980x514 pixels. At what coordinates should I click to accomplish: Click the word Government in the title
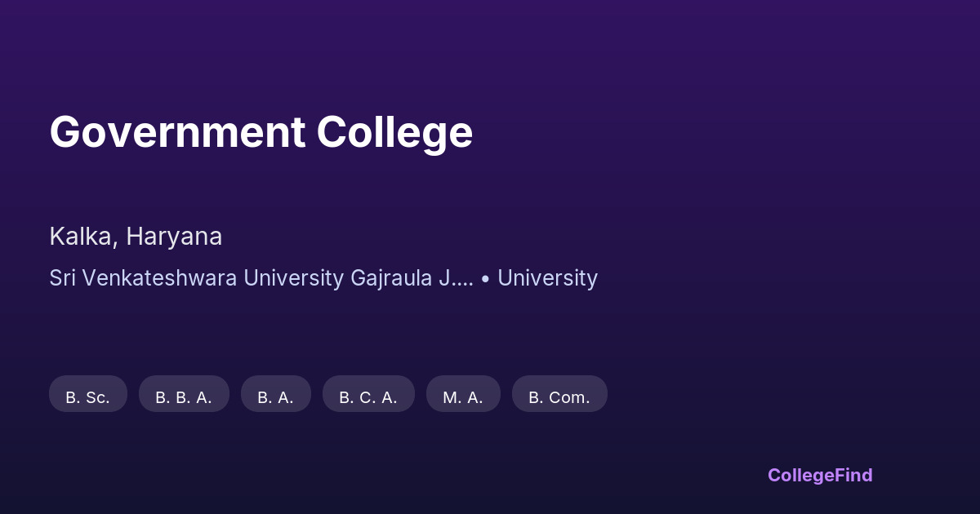[177, 132]
